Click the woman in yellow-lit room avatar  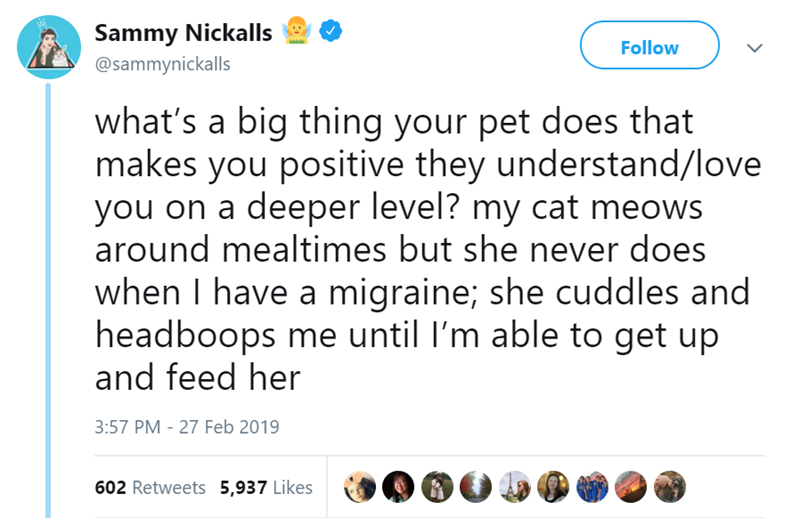[551, 487]
